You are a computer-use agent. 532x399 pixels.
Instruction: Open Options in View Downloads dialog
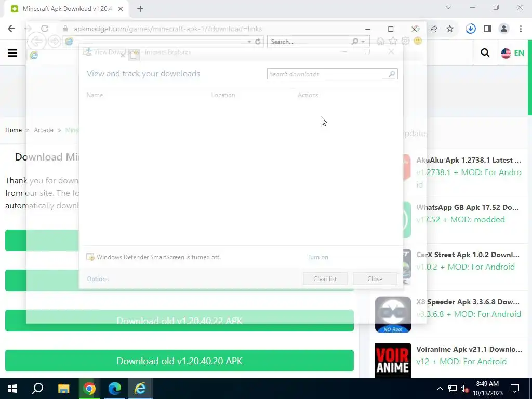click(x=98, y=279)
